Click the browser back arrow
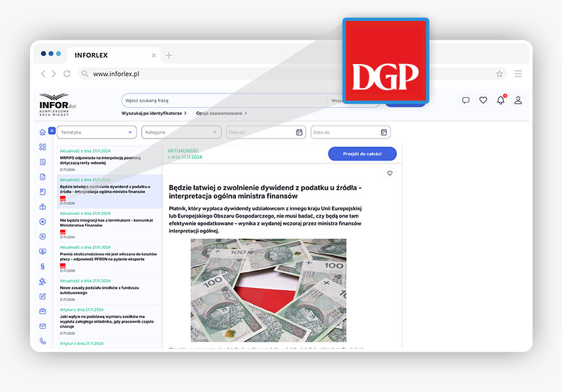The image size is (562, 392). 43,73
